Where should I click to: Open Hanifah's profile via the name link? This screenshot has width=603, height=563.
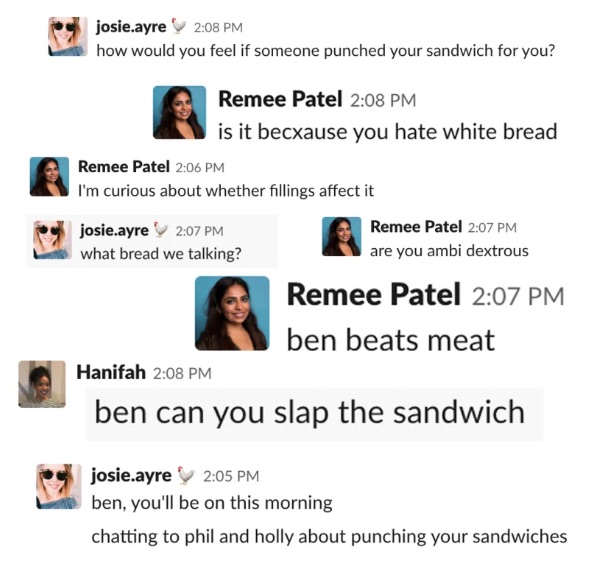point(111,372)
